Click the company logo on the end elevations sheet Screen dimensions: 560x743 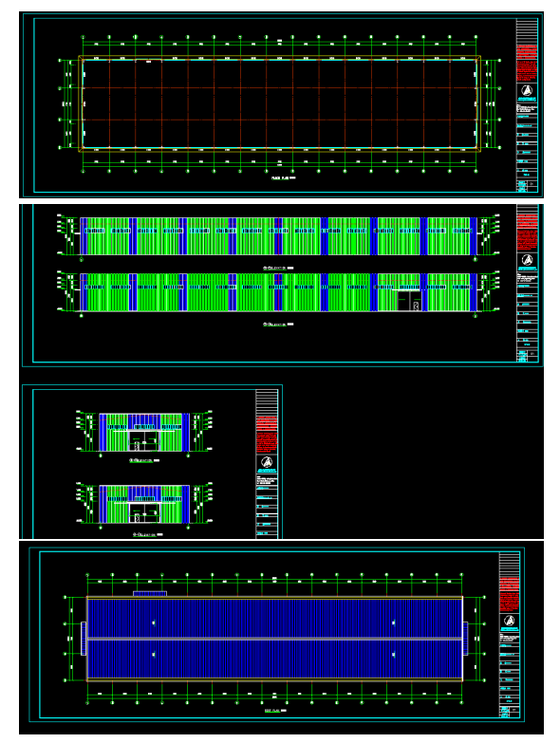[x=267, y=462]
